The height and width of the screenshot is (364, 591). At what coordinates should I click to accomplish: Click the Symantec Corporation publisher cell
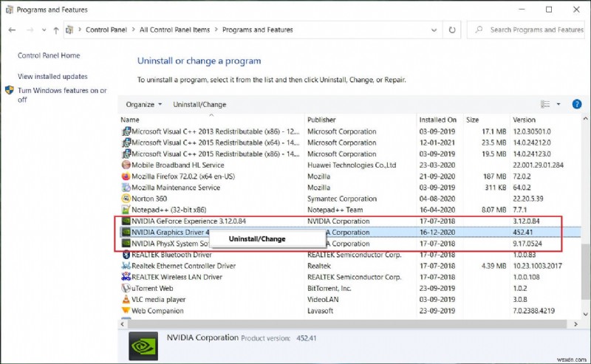(x=342, y=199)
